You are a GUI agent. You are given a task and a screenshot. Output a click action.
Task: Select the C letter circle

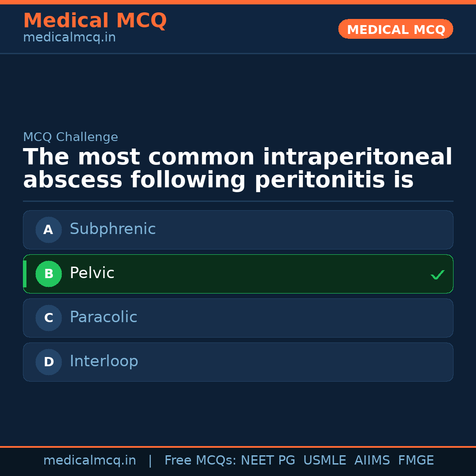[48, 318]
